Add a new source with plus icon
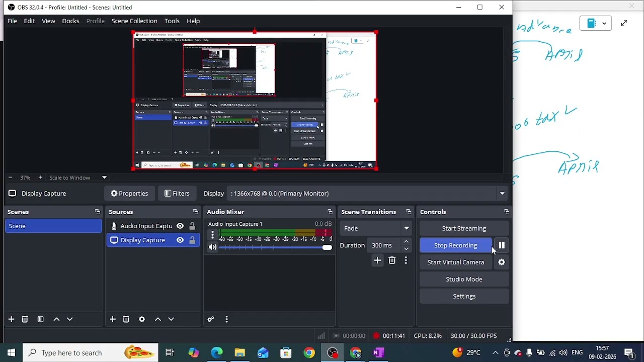 [x=113, y=319]
